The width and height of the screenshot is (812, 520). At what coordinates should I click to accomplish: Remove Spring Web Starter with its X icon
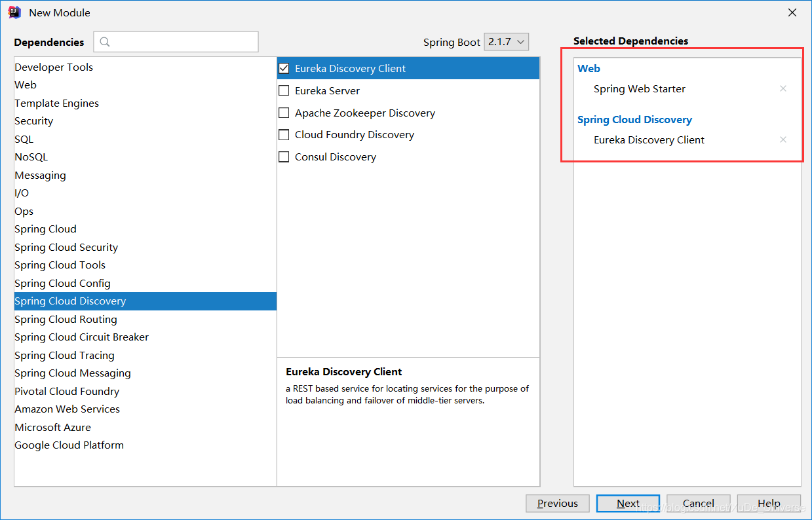click(783, 88)
